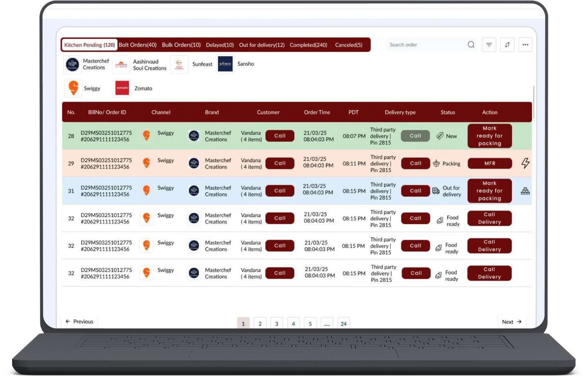This screenshot has width=588, height=377.
Task: Select the Zomato channel filter icon
Action: click(x=122, y=88)
